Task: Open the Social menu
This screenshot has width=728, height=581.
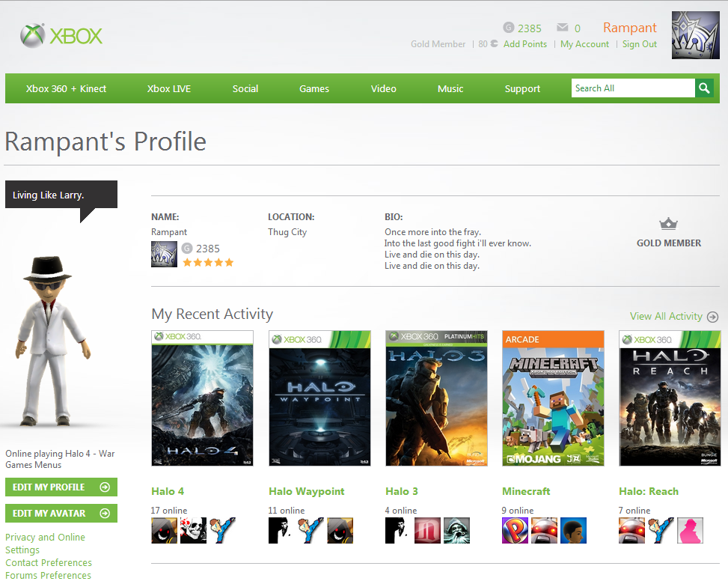Action: coord(245,88)
